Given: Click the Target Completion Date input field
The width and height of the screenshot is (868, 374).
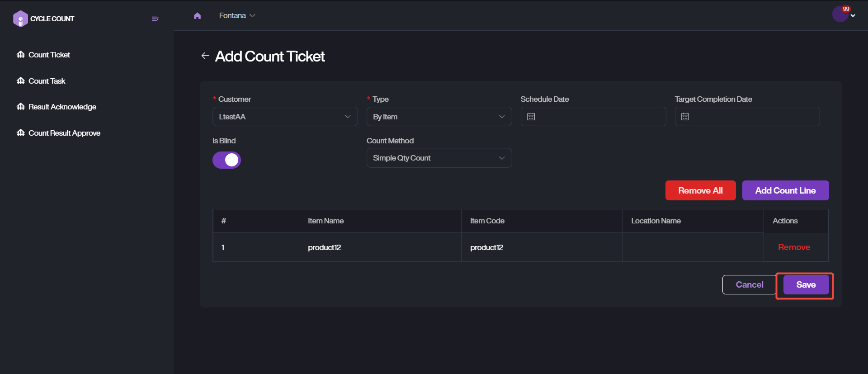Looking at the screenshot, I should pyautogui.click(x=753, y=117).
